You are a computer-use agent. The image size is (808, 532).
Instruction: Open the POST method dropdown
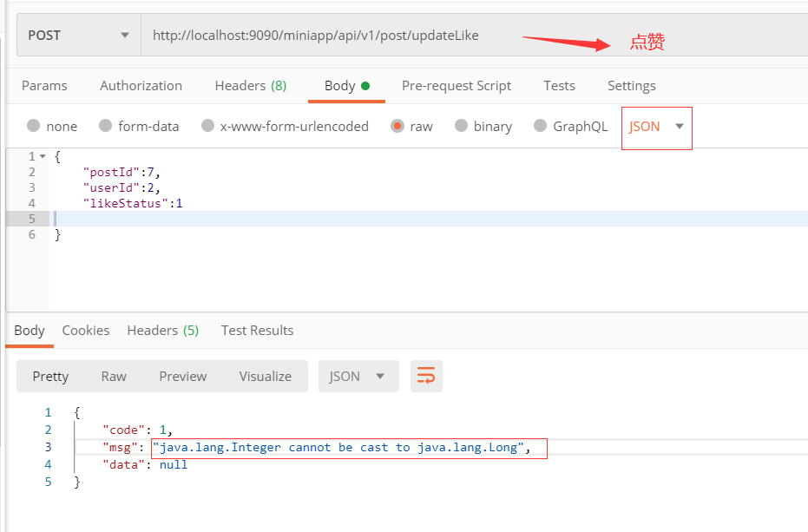click(x=79, y=35)
